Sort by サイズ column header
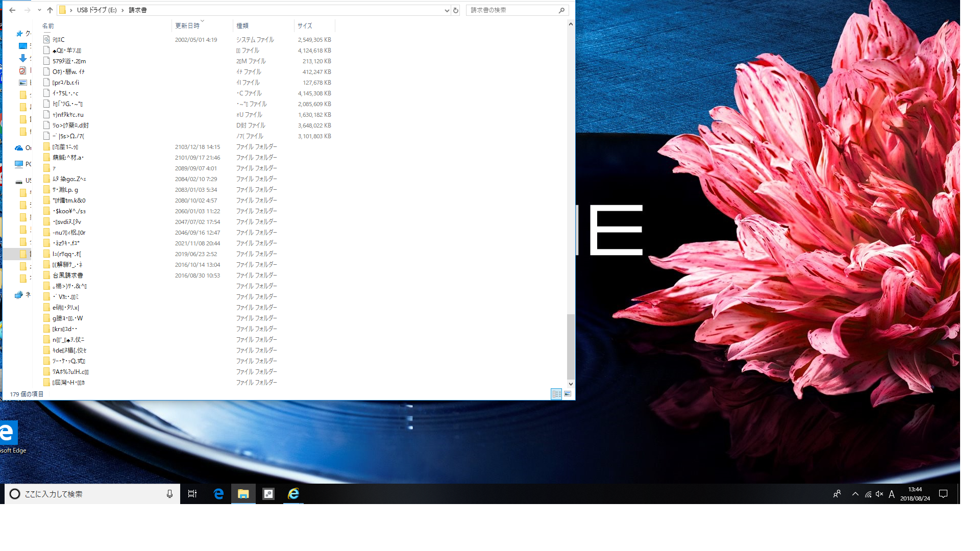980x551 pixels. 305,26
